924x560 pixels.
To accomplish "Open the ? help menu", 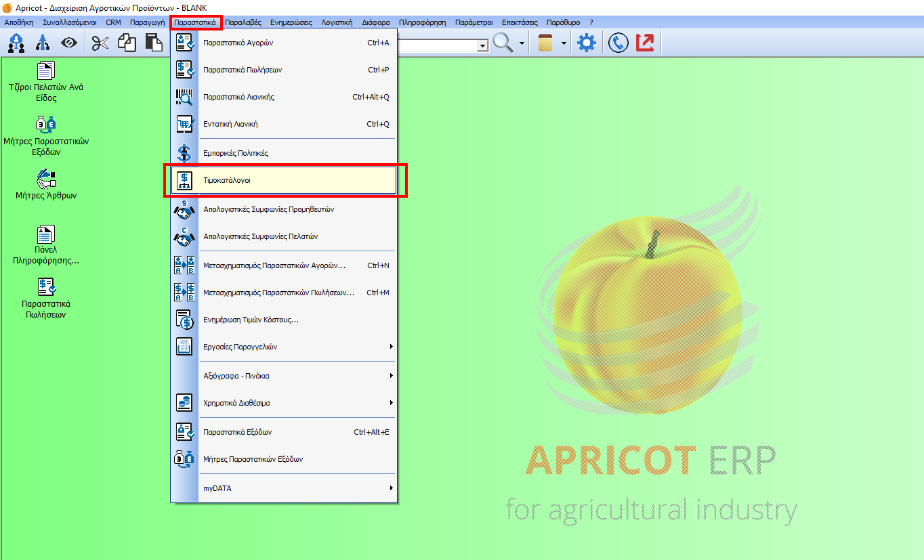I will click(x=591, y=22).
